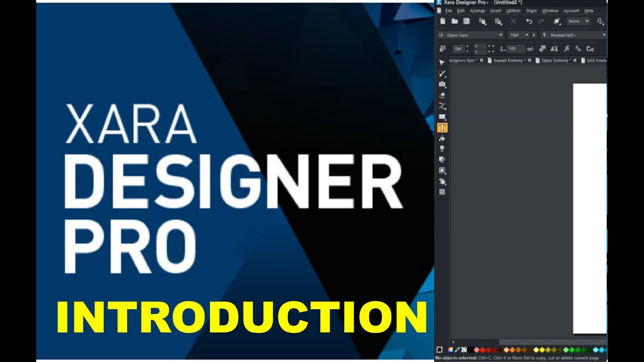Click the current line/fill color indicator
Viewport: 644px width, 362px height.
click(439, 350)
